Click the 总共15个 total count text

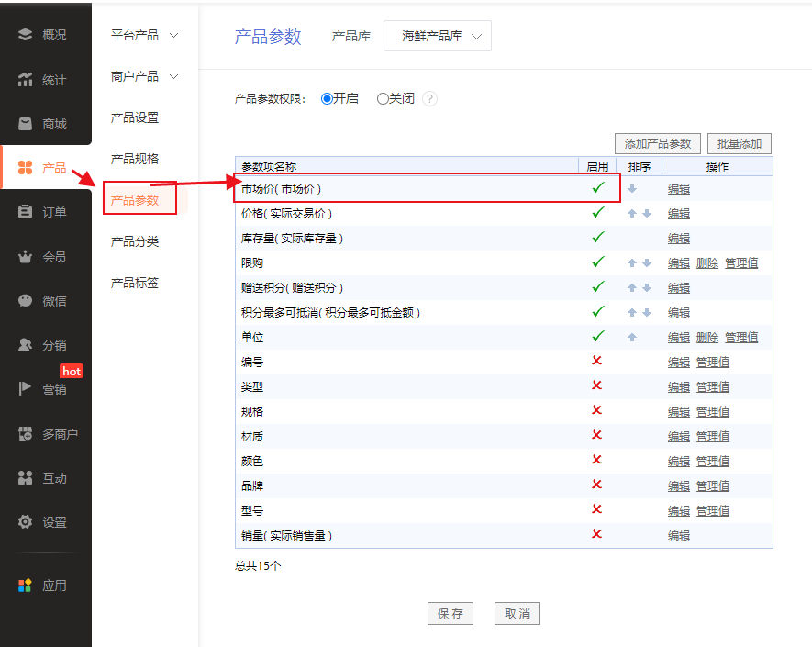[258, 565]
